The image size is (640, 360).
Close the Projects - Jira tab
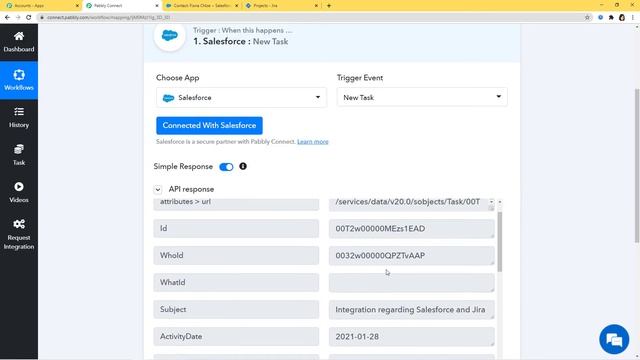click(316, 6)
